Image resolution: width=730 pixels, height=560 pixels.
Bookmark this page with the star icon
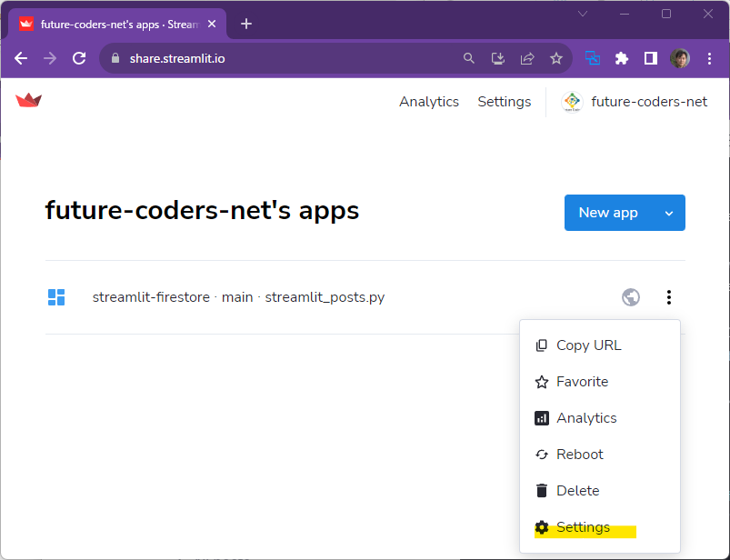[555, 59]
